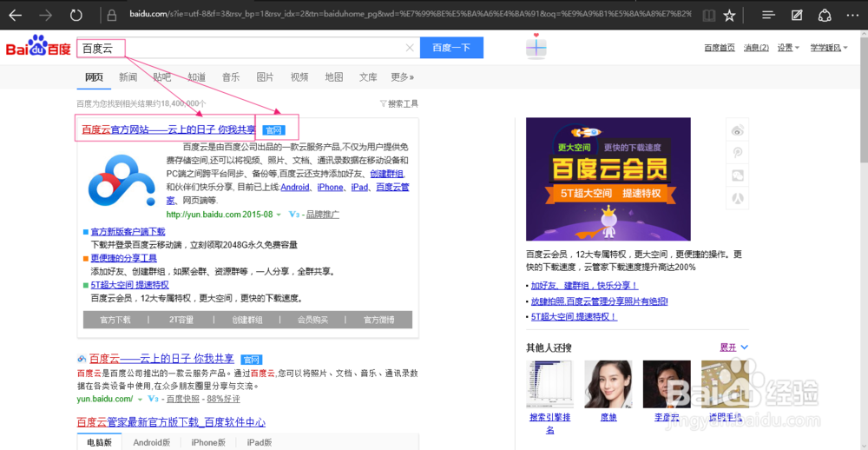Click the Baidu logo
868x450 pixels.
38,47
